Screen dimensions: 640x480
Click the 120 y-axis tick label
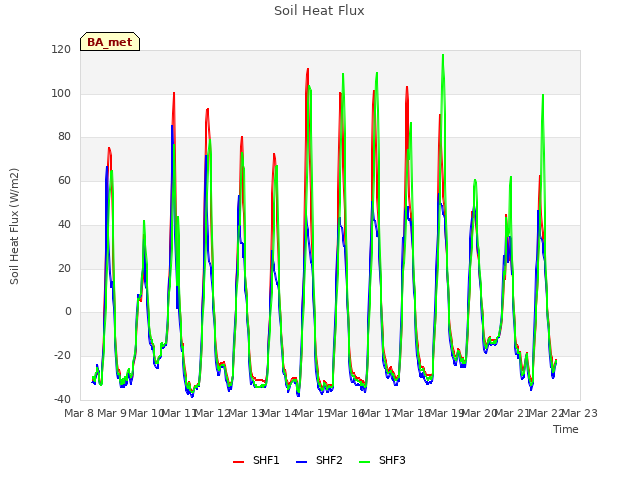coord(61,49)
